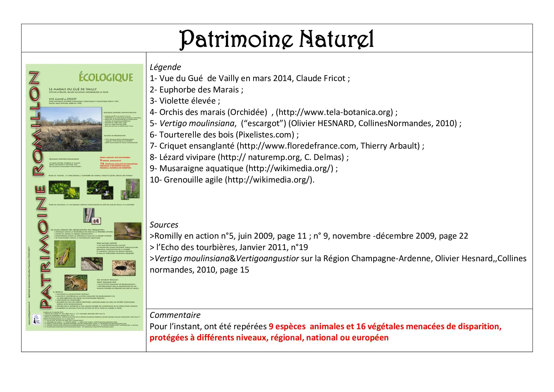
Task: Click the floredefrance.com link
Action: (298, 146)
